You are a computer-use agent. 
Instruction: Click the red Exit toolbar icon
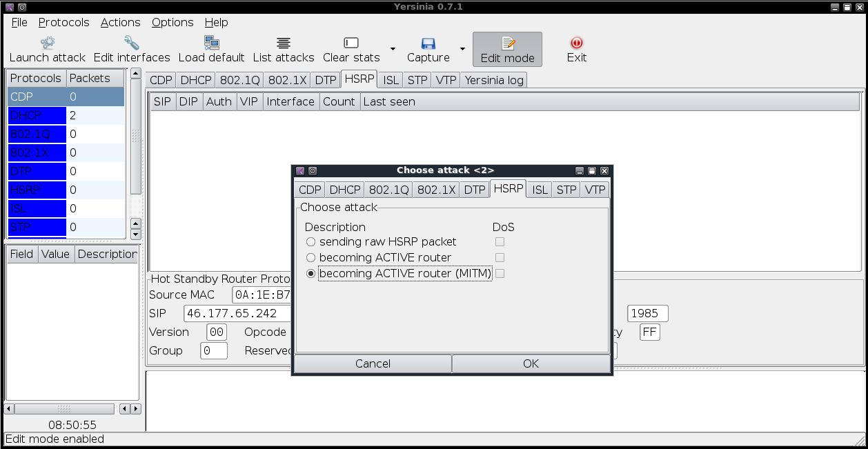[577, 43]
